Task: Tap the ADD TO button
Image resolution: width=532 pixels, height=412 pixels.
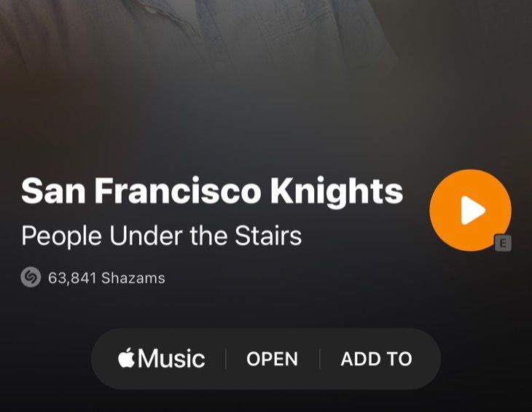Action: pyautogui.click(x=376, y=359)
